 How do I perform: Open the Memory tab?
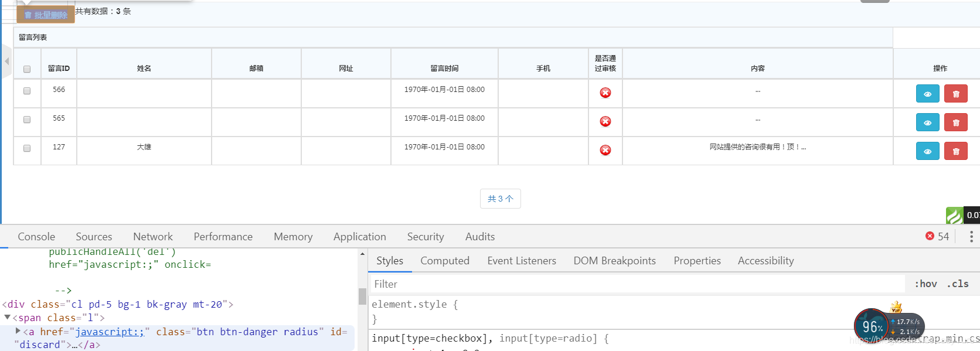point(293,237)
